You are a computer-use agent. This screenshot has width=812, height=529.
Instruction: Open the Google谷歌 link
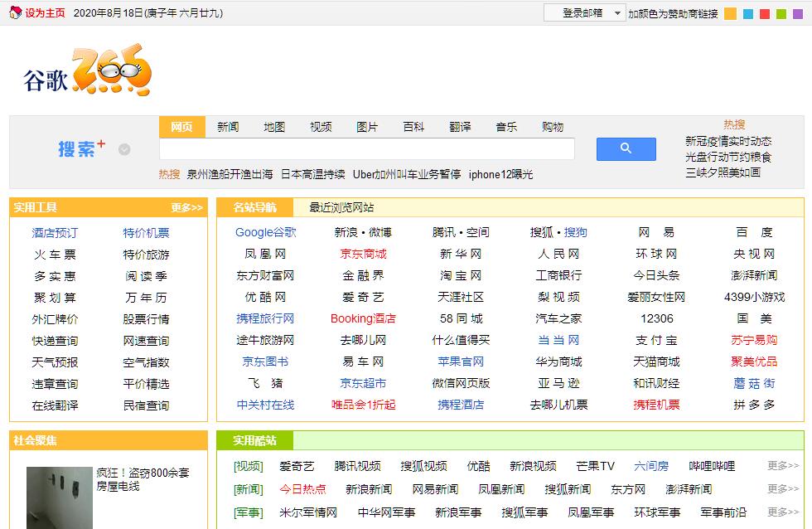(265, 232)
